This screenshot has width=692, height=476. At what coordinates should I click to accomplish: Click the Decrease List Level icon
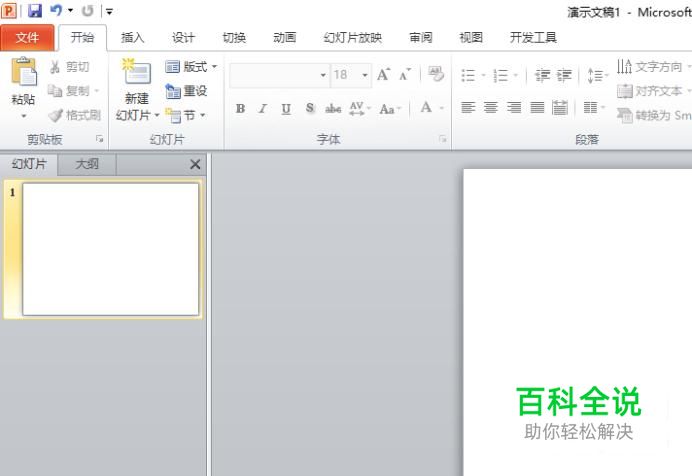542,75
